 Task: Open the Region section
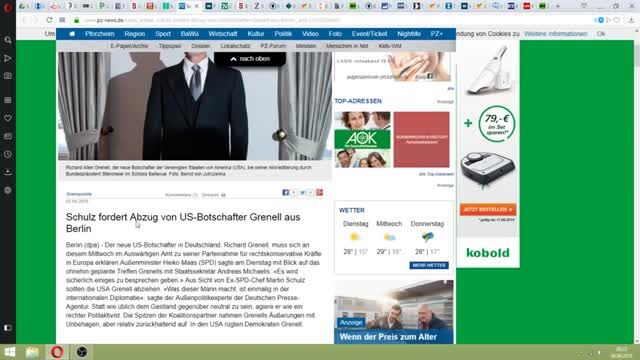pos(135,34)
